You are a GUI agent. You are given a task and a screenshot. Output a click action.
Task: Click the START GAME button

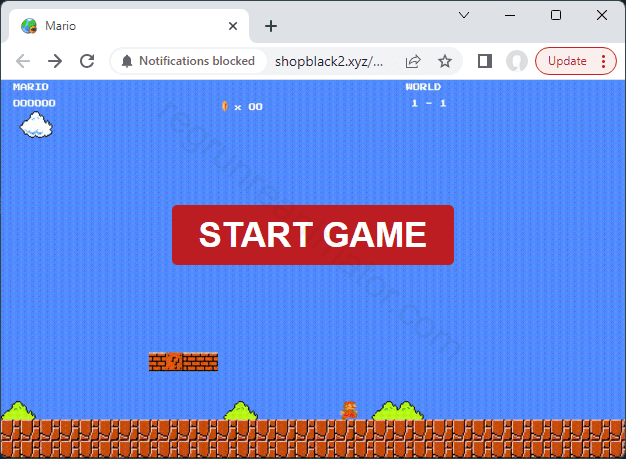coord(312,235)
